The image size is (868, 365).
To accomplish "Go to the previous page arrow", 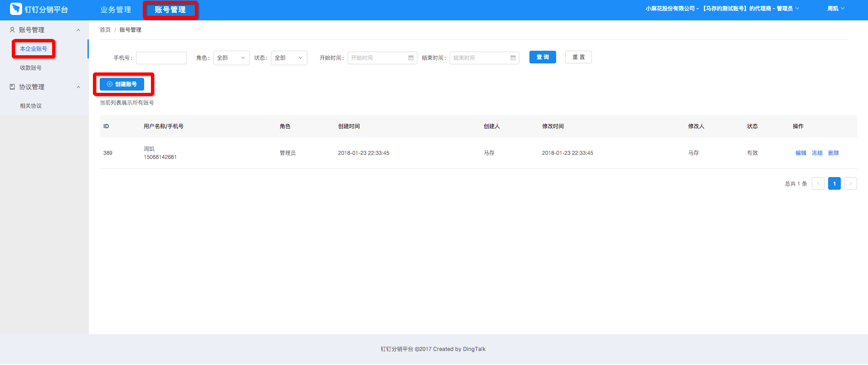I will (818, 183).
